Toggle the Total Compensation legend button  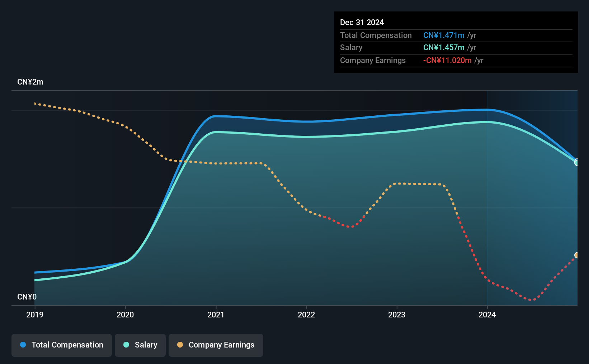pyautogui.click(x=61, y=345)
